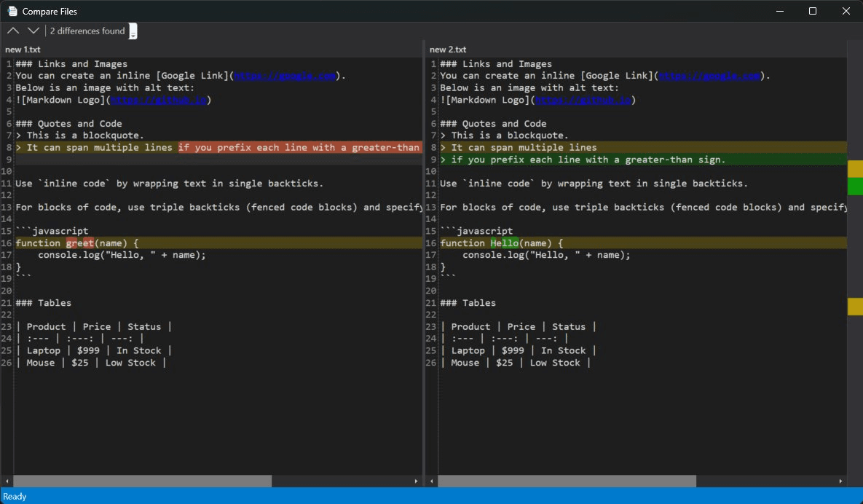Click '| Laptop | $999 | In Stock |' row in new 1.txt

[93, 350]
